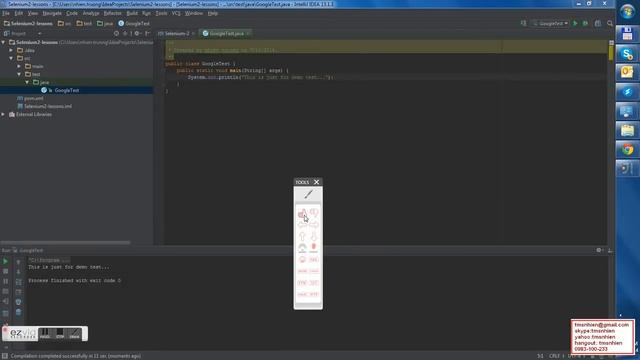Open the Refactor menu
Viewport: 640px width, 360px height.
pyautogui.click(x=113, y=13)
